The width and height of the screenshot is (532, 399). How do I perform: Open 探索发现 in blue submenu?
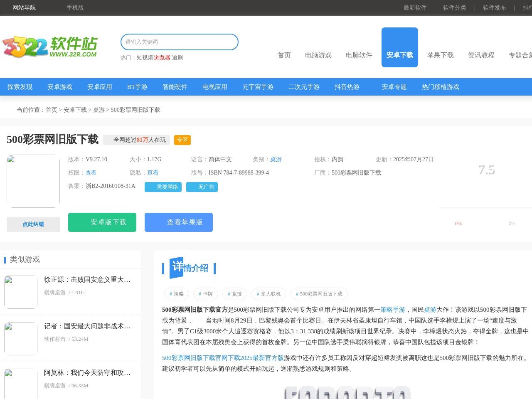20,87
